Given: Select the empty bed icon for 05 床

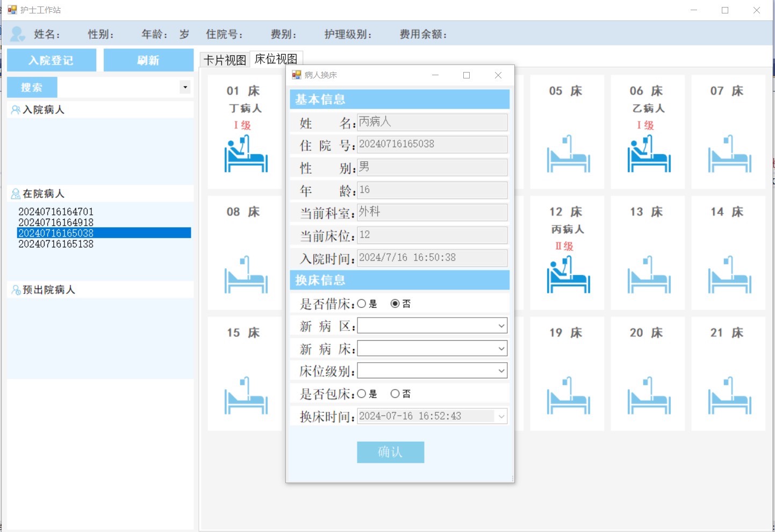Looking at the screenshot, I should (x=568, y=154).
